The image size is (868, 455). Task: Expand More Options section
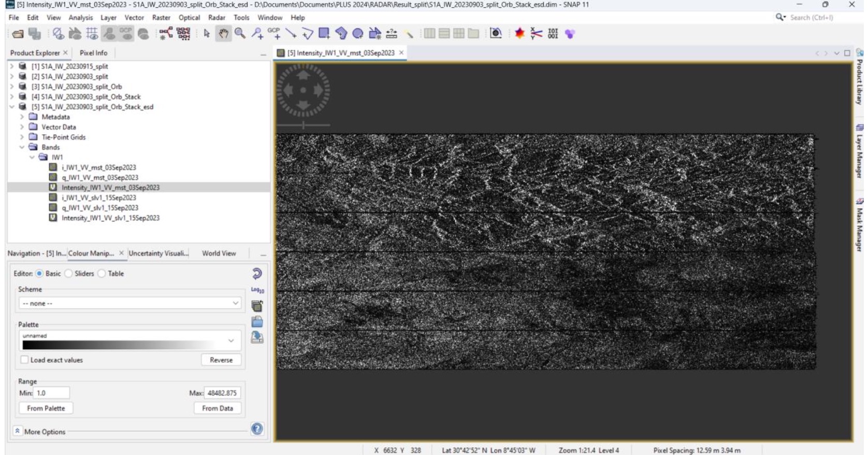[18, 431]
